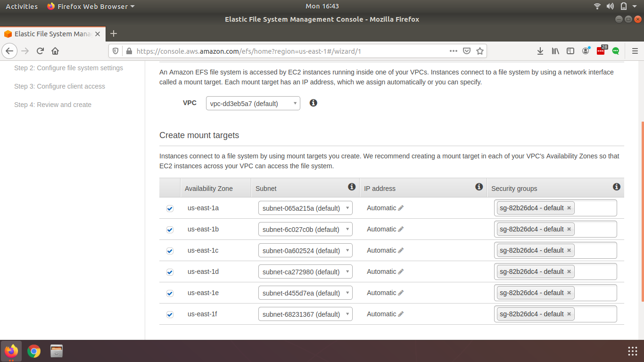Go back with Firefox back arrow
The image size is (644, 362).
(10, 51)
